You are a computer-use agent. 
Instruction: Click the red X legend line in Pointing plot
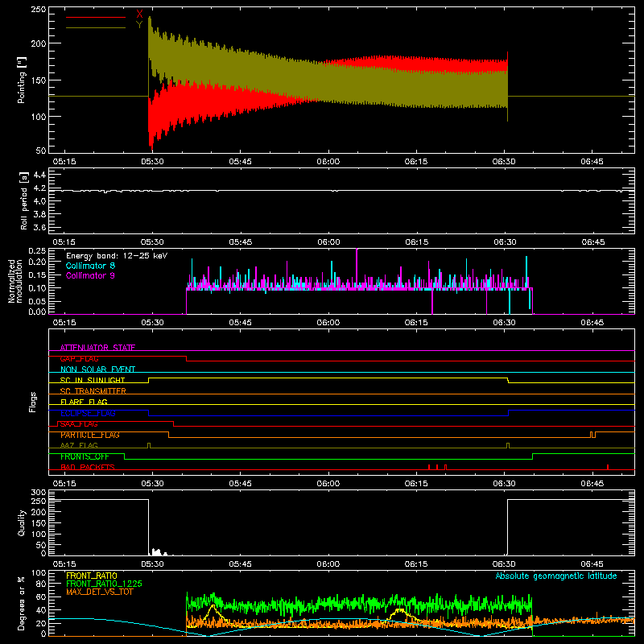click(96, 17)
